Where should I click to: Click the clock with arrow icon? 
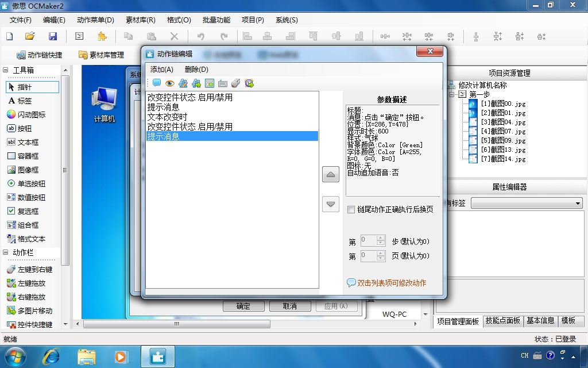pyautogui.click(x=249, y=83)
